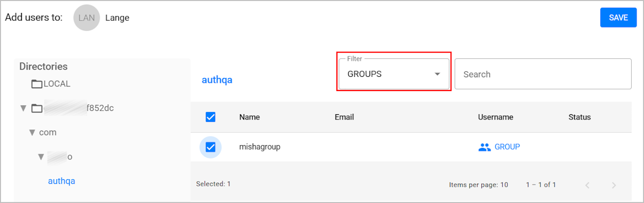Screen dimensions: 644x203
Task: Click the group people icon
Action: click(x=484, y=147)
